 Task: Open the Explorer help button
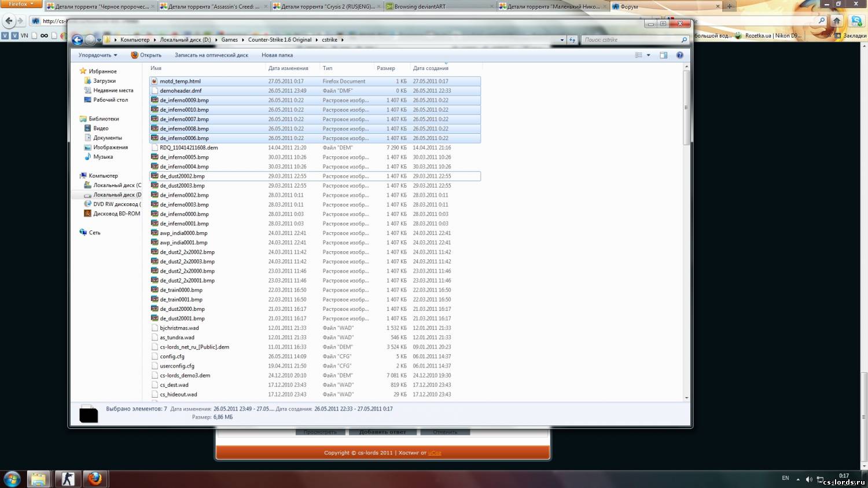[680, 55]
